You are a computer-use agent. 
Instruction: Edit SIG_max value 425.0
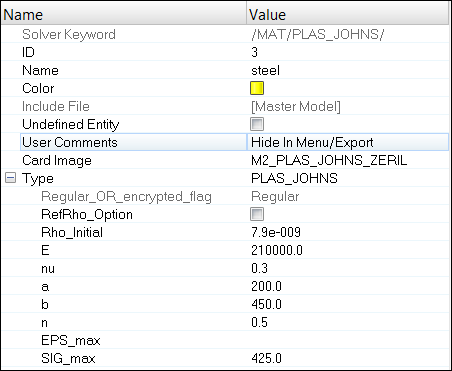click(x=266, y=358)
